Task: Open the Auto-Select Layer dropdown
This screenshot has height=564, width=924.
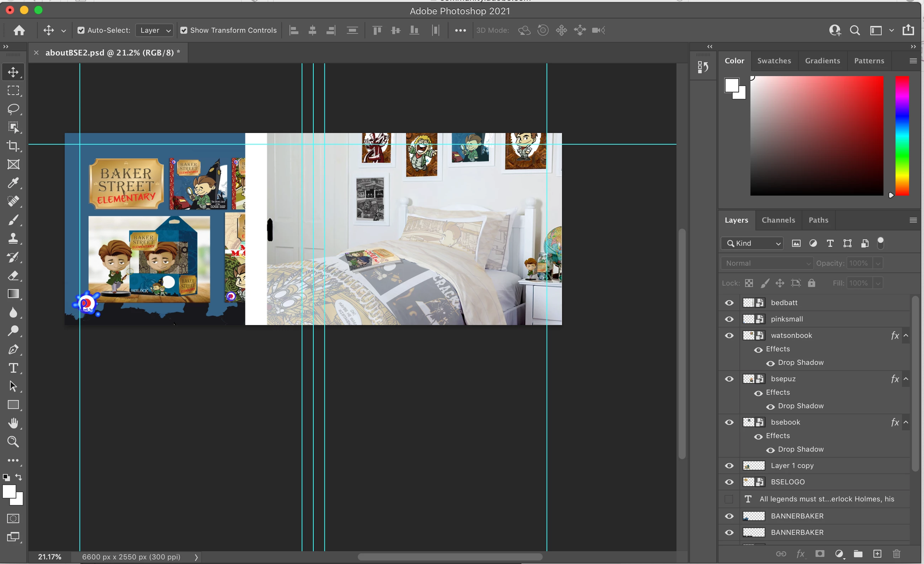Action: coord(155,30)
